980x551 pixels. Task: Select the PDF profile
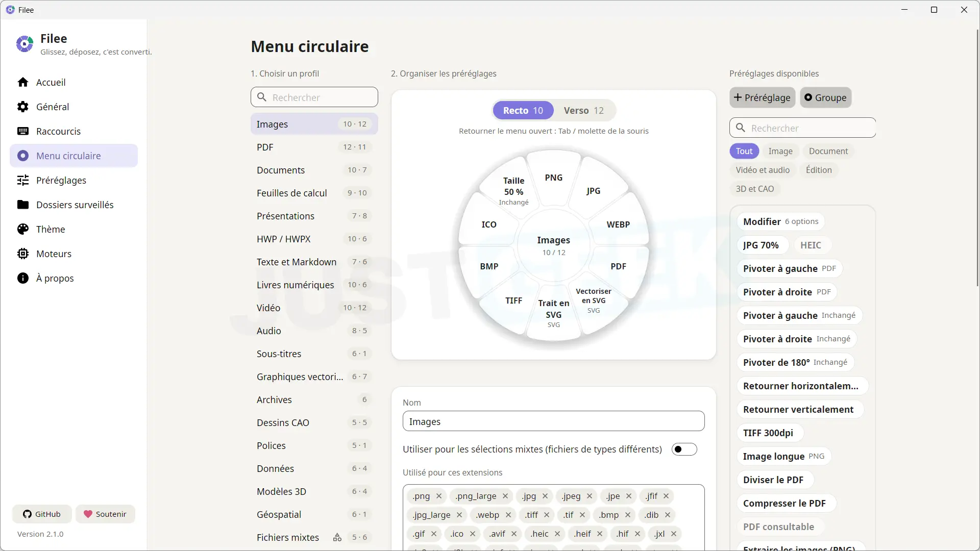pyautogui.click(x=314, y=147)
